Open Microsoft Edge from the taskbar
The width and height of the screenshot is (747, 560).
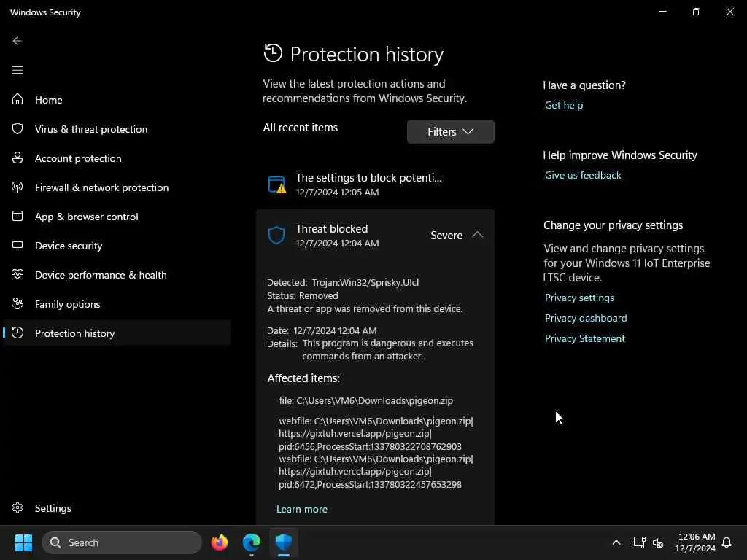pos(252,542)
